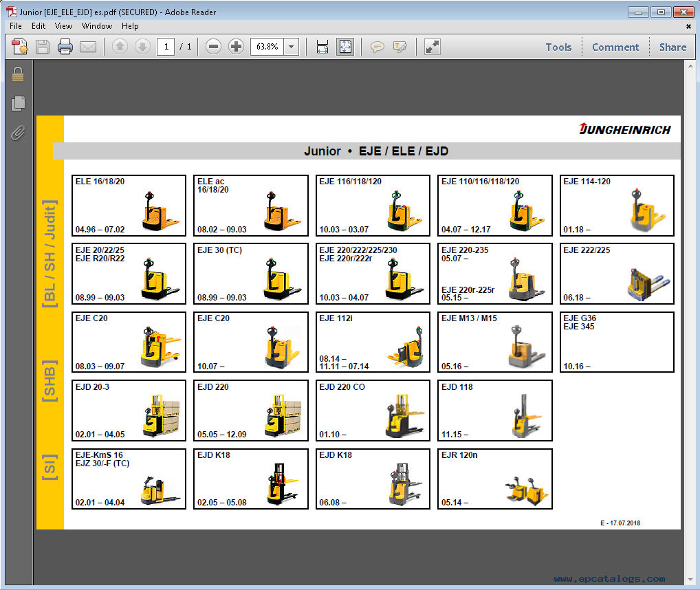The image size is (700, 590).
Task: Open zoom level dropdown arrow
Action: coord(292,46)
